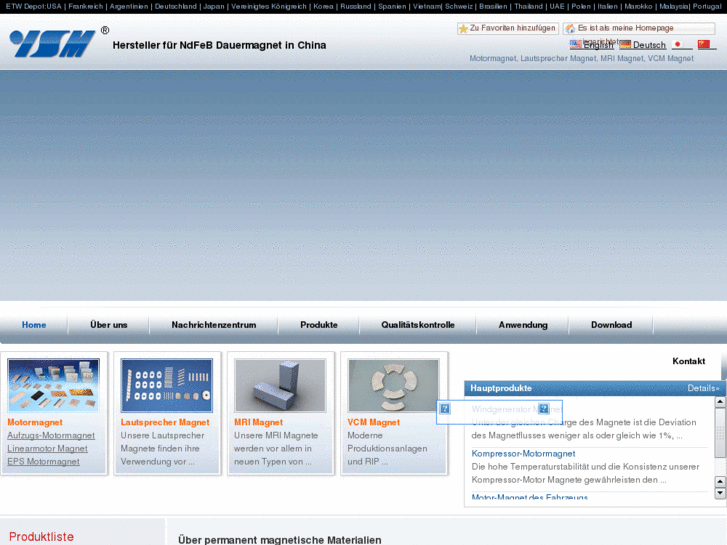
Task: Select the Argentinien depot link
Action: [x=129, y=6]
